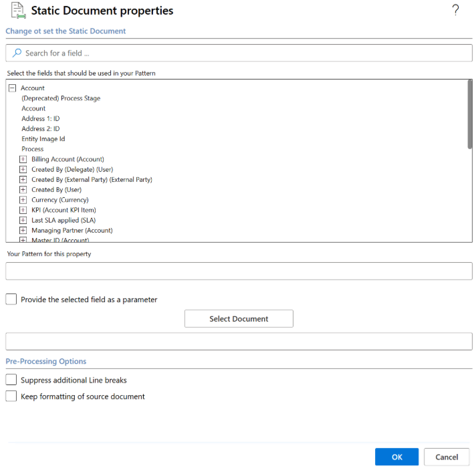Expand Managing Partner (Account) node

tap(23, 231)
